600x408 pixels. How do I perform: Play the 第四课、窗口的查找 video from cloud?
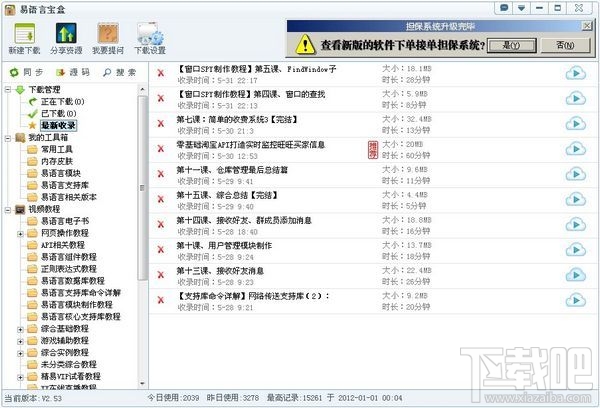pos(576,98)
